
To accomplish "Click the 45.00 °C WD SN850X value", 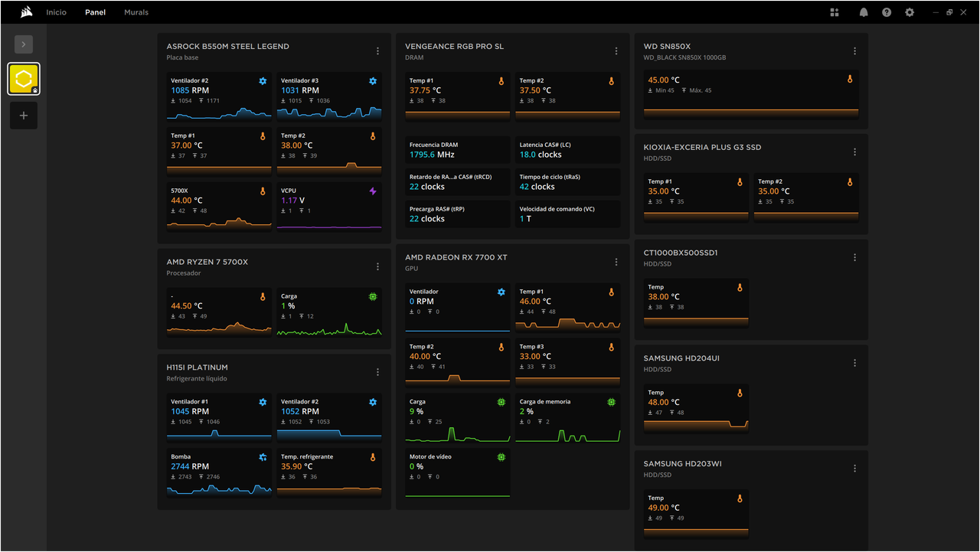I will 664,80.
